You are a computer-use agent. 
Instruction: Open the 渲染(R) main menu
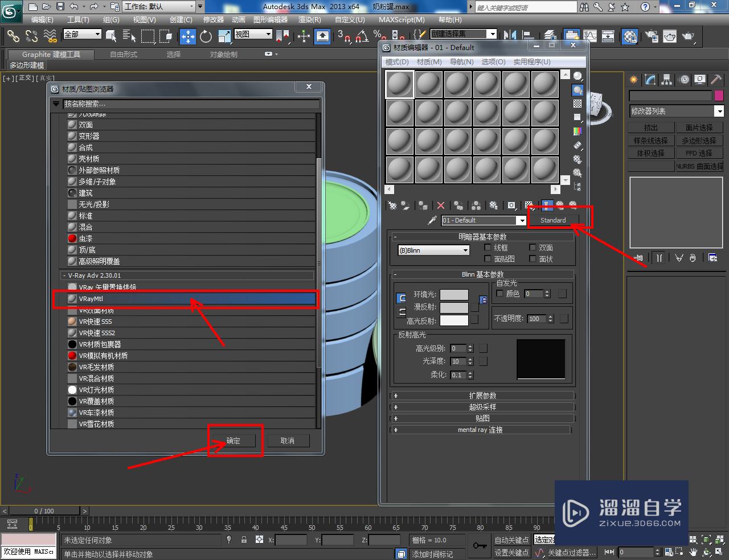[310, 19]
